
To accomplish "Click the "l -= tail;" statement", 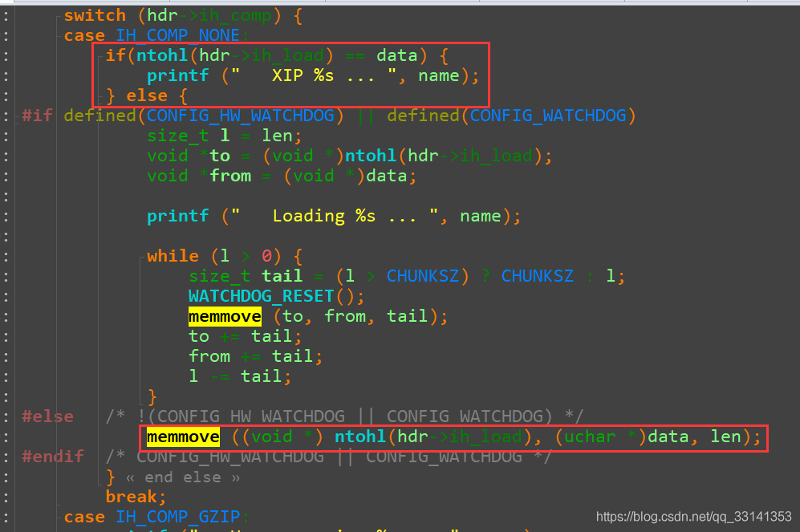I will [x=240, y=376].
